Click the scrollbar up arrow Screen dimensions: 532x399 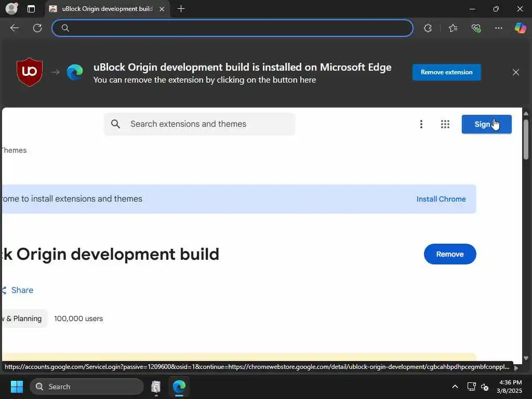click(526, 113)
